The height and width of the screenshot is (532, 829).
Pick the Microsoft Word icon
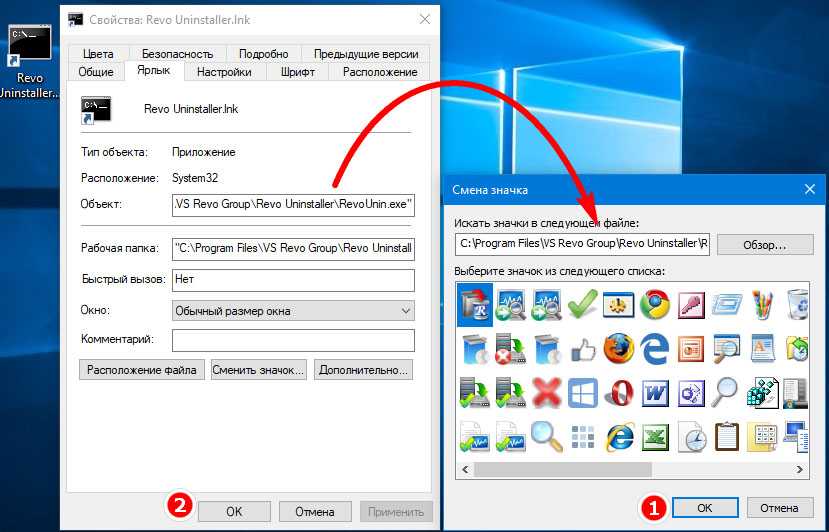pyautogui.click(x=655, y=392)
